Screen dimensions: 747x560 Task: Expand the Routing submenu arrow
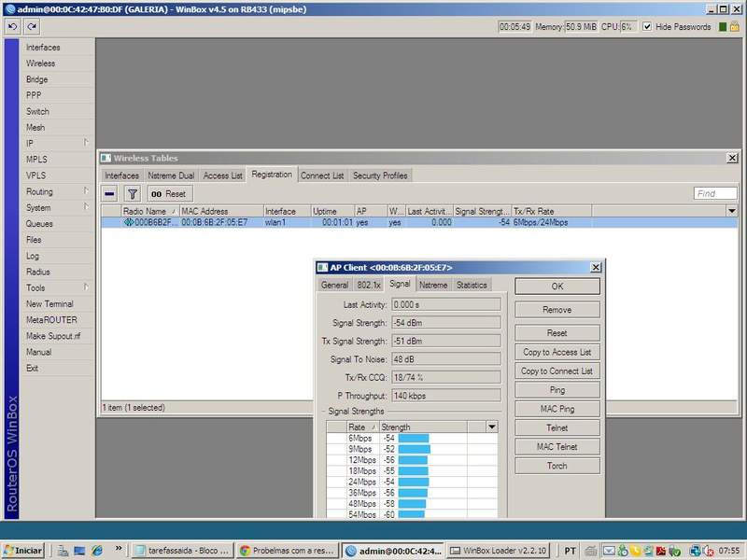86,191
